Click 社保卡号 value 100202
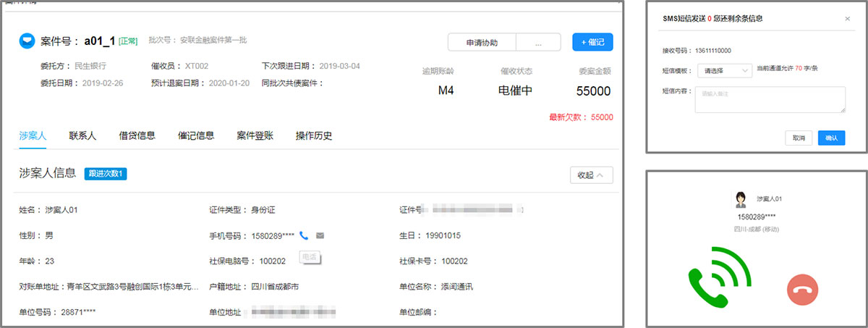Image resolution: width=868 pixels, height=328 pixels. (454, 261)
